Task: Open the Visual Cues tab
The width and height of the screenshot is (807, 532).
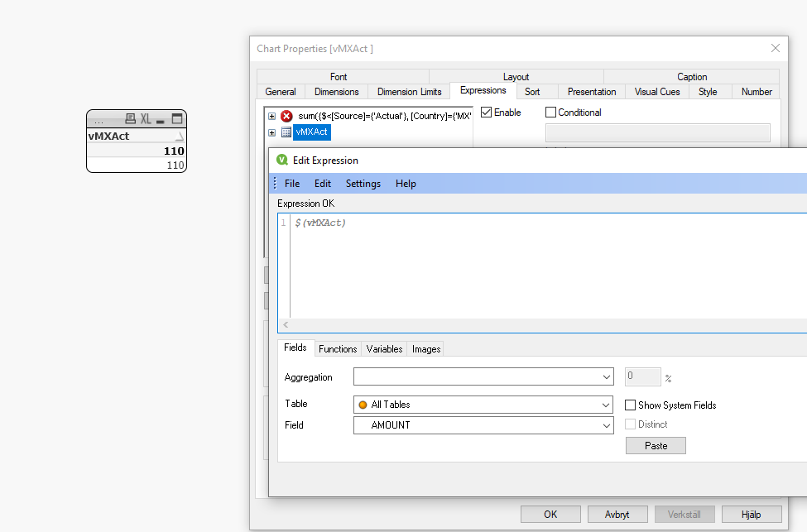Action: 656,92
